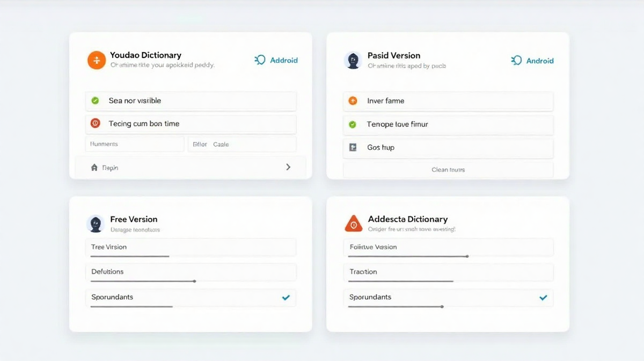The image size is (644, 361).
Task: Click the orange Youdao Dictionary app icon
Action: pos(96,60)
